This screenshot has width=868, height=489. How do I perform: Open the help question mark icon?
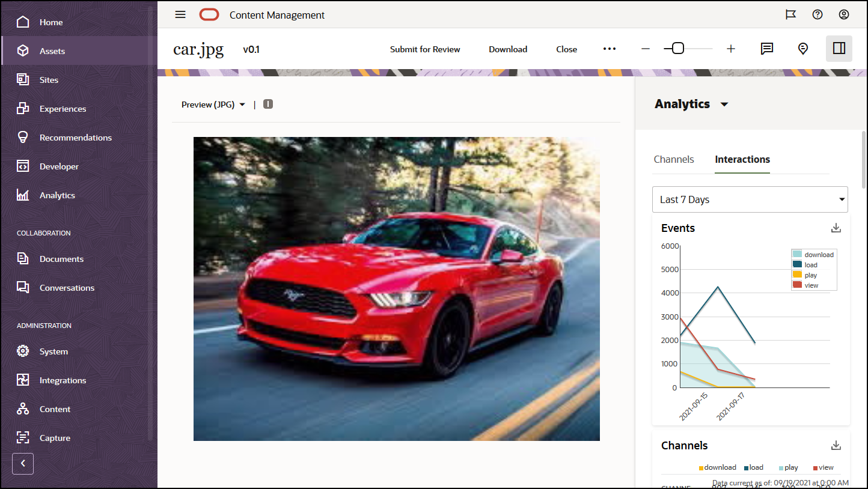click(818, 15)
